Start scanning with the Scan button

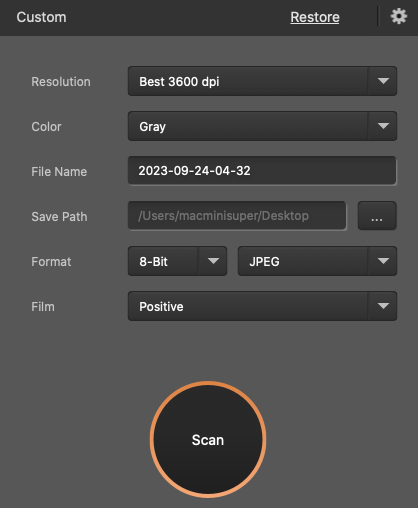point(208,440)
